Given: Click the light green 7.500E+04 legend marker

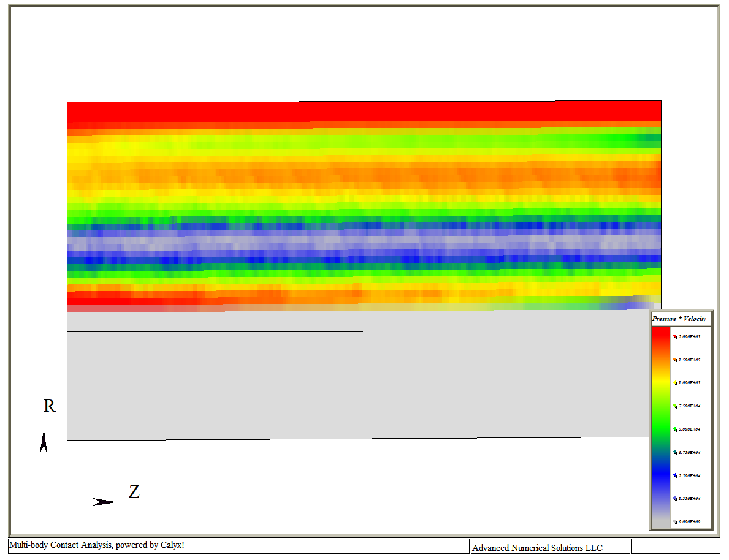Looking at the screenshot, I should tap(675, 406).
